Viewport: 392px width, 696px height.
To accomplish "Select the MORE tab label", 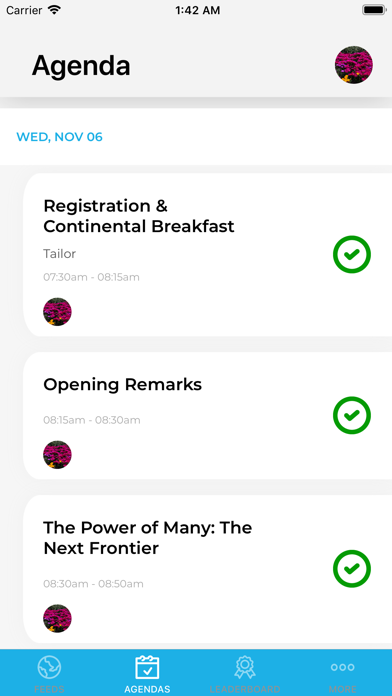I will [343, 689].
